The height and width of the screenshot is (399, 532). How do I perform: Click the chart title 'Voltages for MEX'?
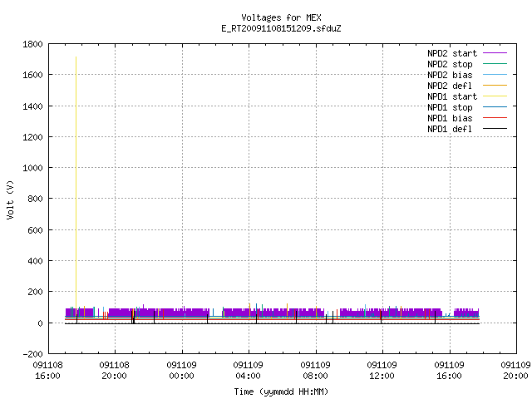281,17
